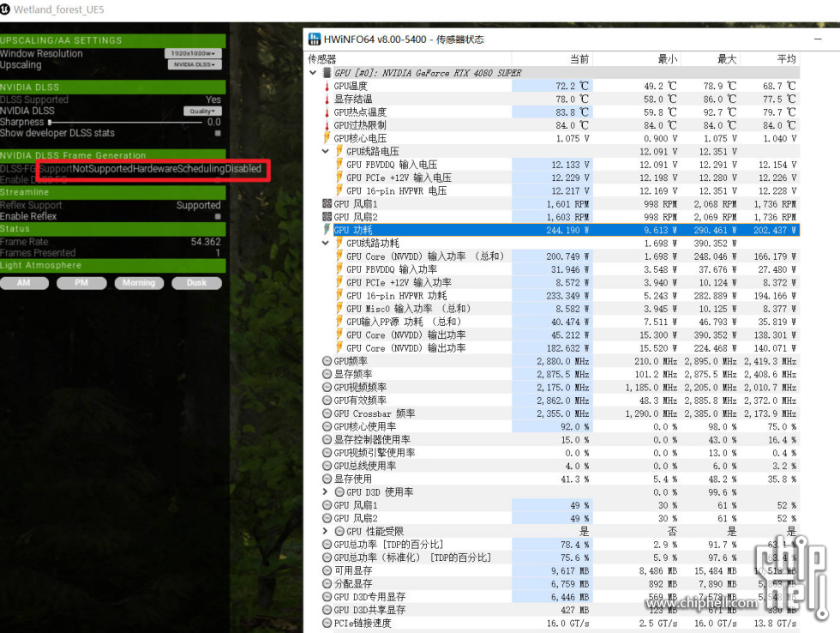Select the GPU Crossbar 频率 row label
The width and height of the screenshot is (840, 633).
click(x=375, y=413)
